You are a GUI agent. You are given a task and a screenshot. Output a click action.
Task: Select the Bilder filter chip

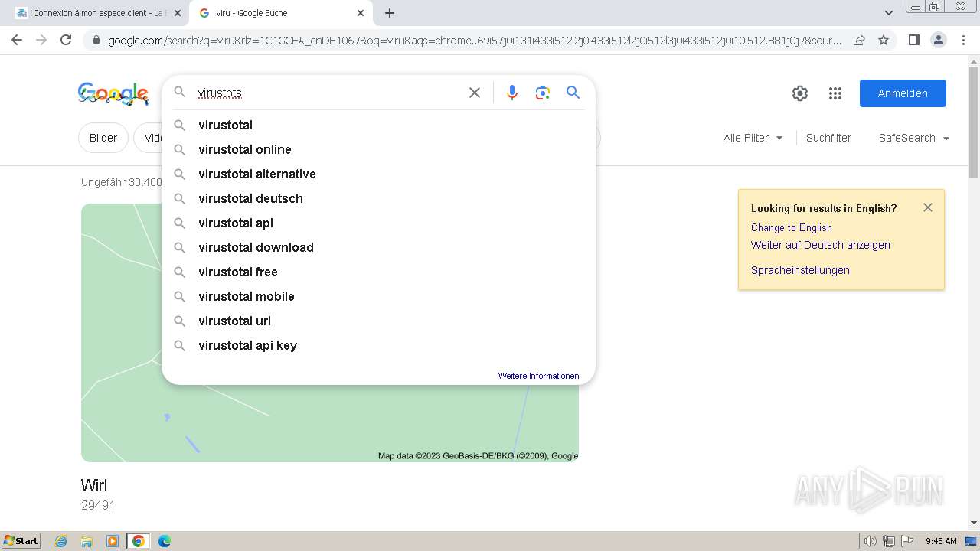103,138
